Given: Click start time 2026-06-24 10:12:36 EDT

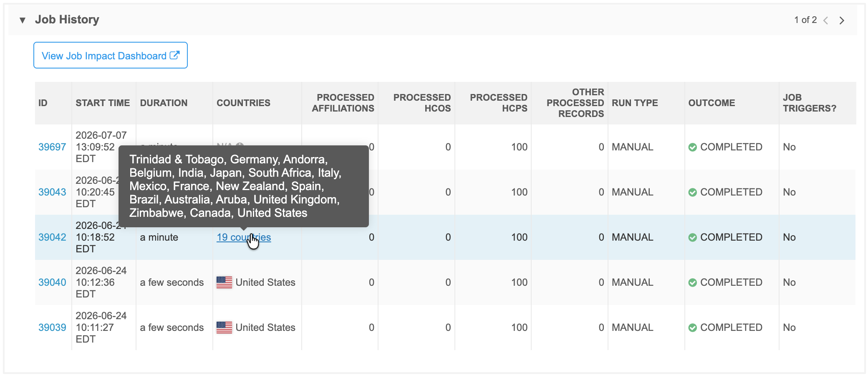Looking at the screenshot, I should pos(101,282).
